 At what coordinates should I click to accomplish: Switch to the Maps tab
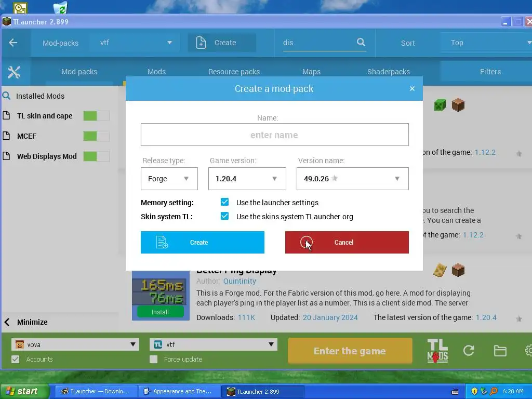311,72
